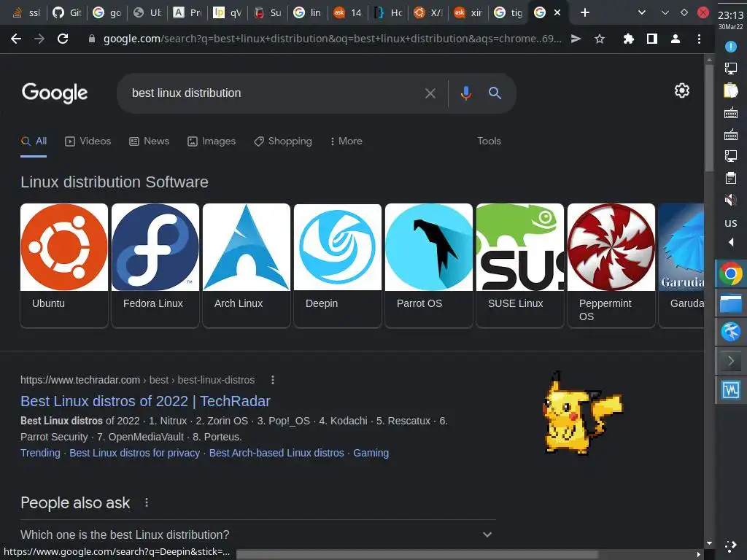Select the Images search filter
This screenshot has width=747, height=560.
pos(212,141)
